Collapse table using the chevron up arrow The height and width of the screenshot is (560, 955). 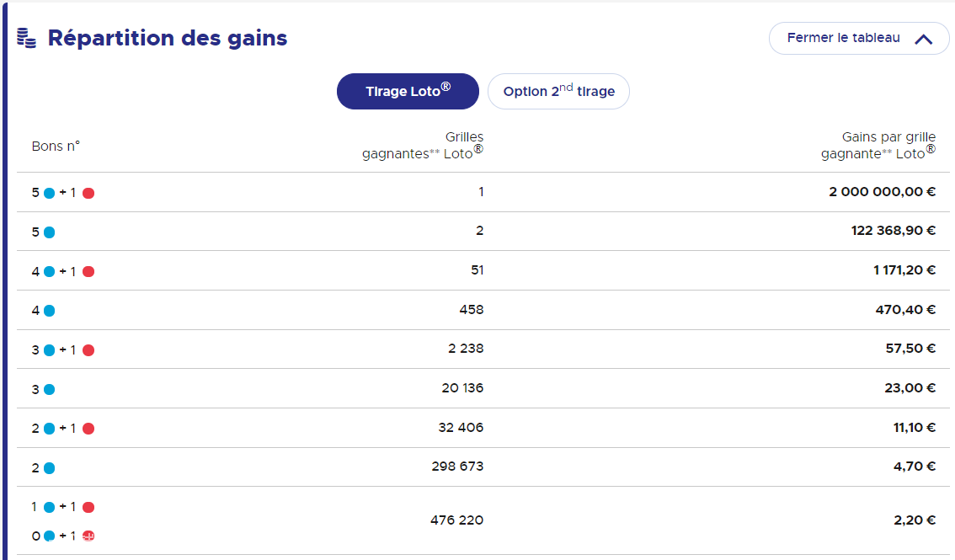pos(923,39)
